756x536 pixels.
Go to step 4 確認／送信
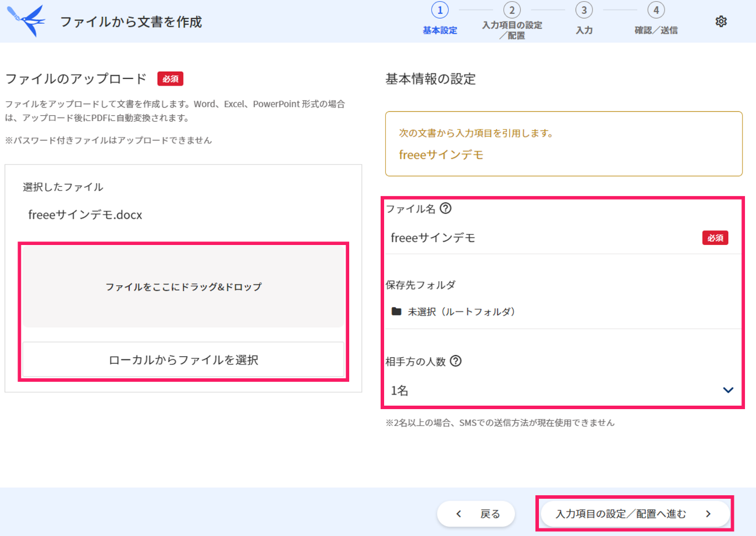point(656,19)
